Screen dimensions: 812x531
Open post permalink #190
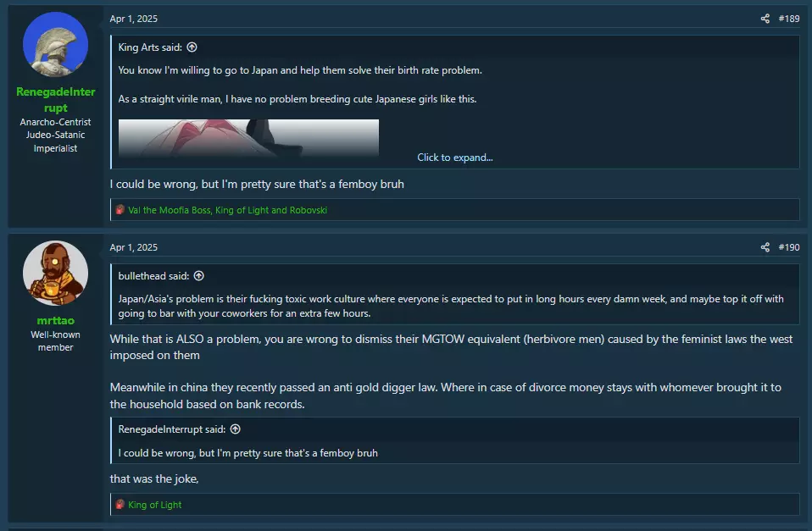point(789,247)
